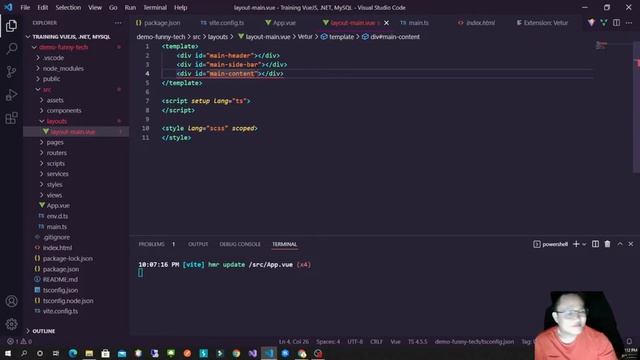Open the Source Control view
This screenshot has width=640, height=360.
[11, 72]
